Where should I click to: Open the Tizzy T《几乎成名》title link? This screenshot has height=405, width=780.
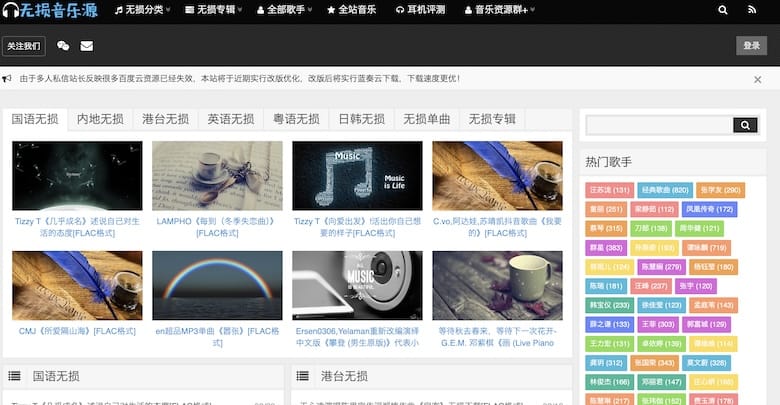pyautogui.click(x=77, y=227)
